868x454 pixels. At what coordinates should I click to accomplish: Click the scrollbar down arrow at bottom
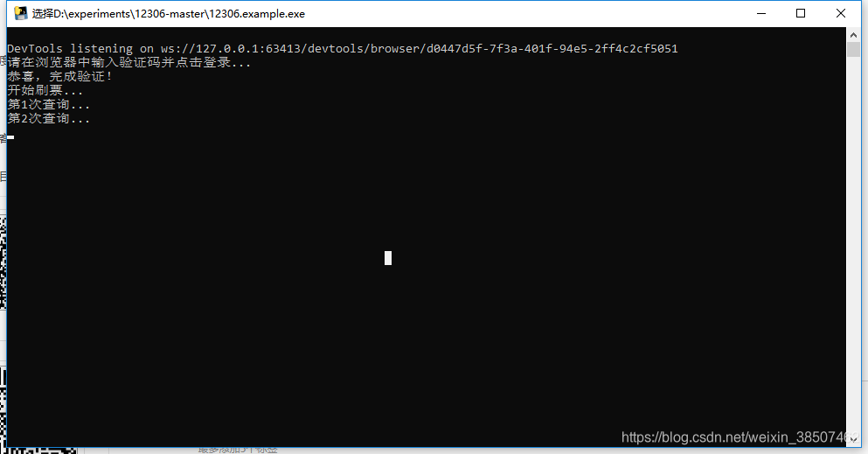853,440
